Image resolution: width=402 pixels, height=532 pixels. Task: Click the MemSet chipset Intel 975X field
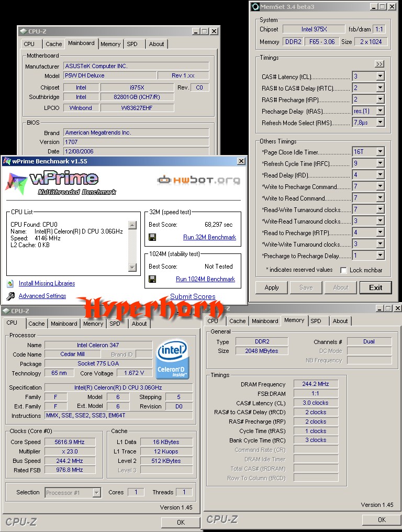(x=314, y=29)
